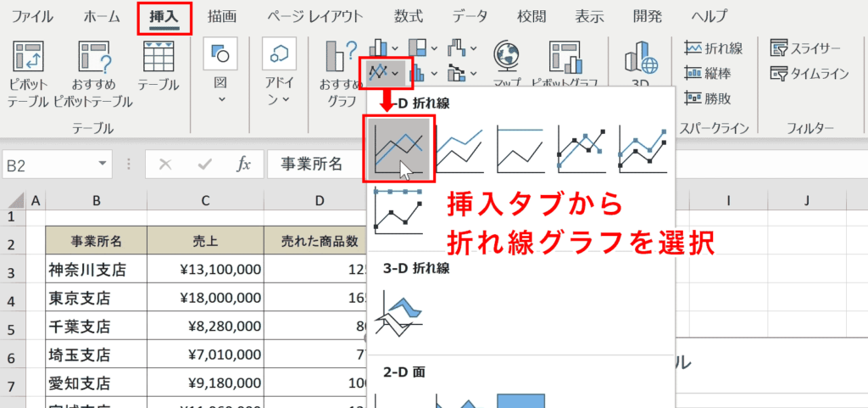The height and width of the screenshot is (408, 868).
Task: Click cell ¥18,000,000
Action: pos(205,298)
